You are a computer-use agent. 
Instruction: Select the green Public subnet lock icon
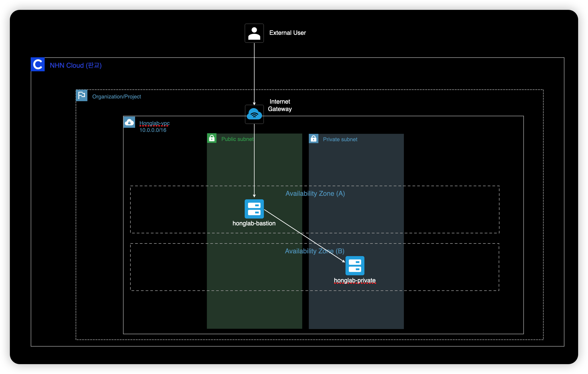(212, 138)
